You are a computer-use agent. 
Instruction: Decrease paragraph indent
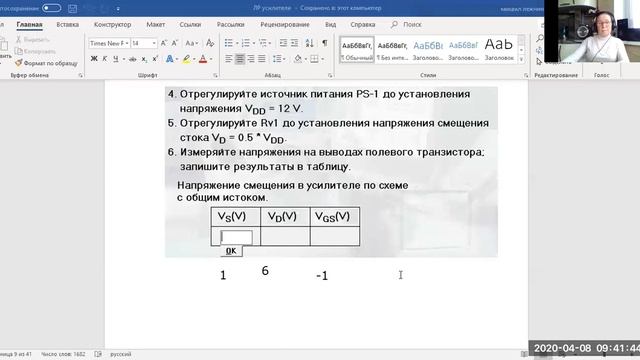point(283,43)
